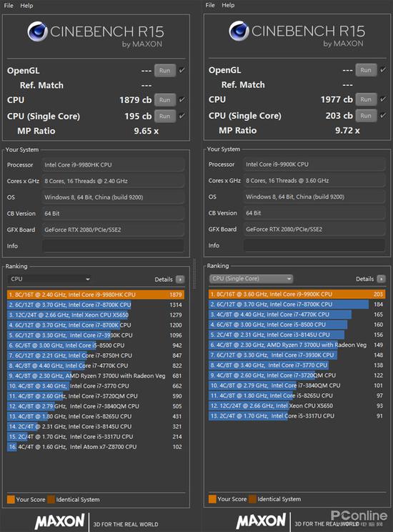Click the GFX Board field in right window

(314, 230)
